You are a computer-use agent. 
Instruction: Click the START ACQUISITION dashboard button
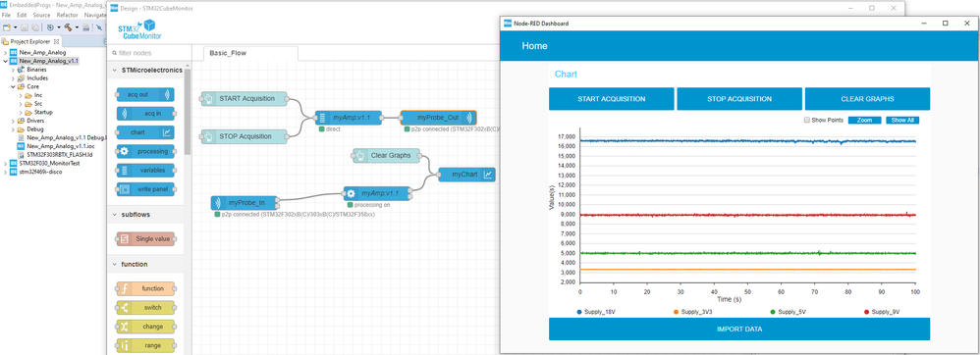pos(611,99)
